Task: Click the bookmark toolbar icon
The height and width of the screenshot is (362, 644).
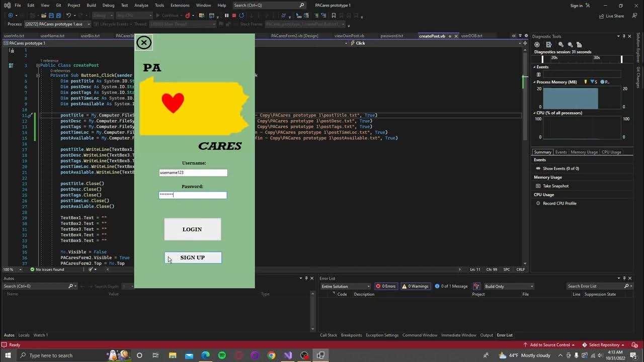Action: tap(334, 16)
